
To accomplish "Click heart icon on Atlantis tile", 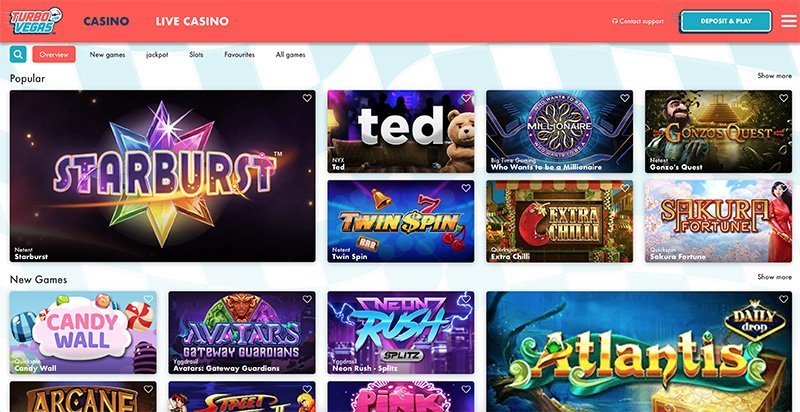I will (784, 299).
